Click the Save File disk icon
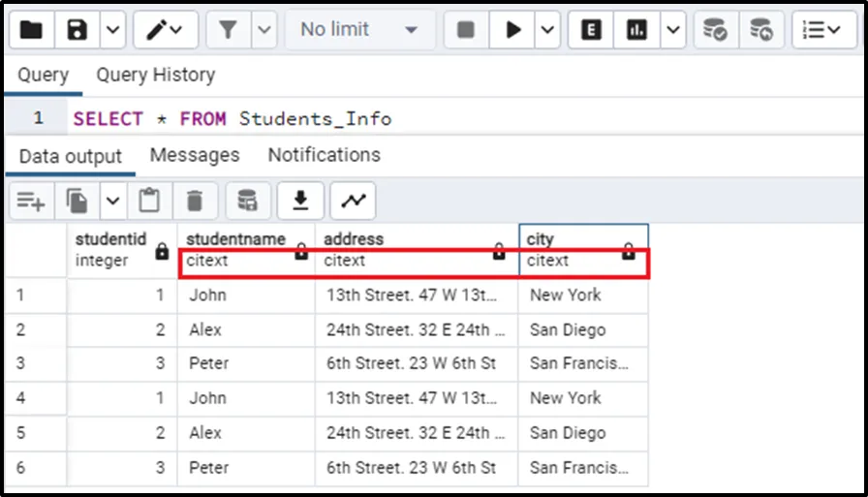 [77, 30]
